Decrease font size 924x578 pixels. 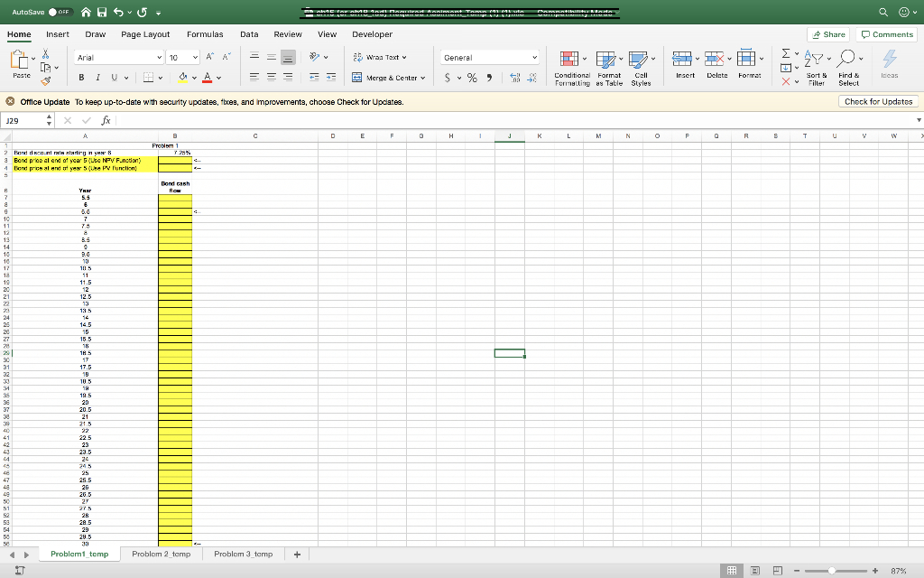[x=226, y=57]
